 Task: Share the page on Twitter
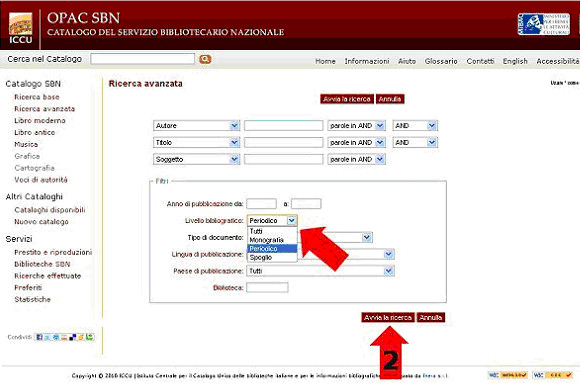pyautogui.click(x=47, y=337)
